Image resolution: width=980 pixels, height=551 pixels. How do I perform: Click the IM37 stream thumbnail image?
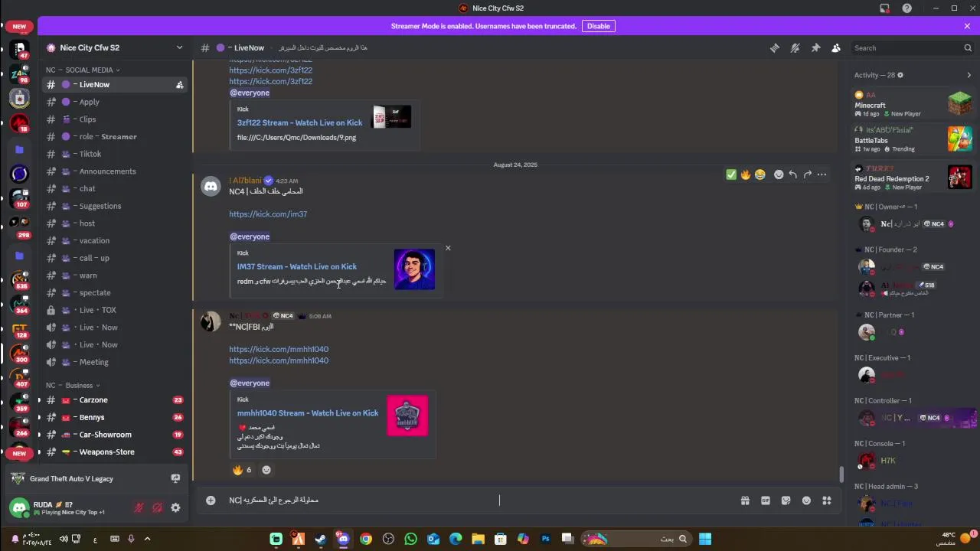click(x=414, y=269)
